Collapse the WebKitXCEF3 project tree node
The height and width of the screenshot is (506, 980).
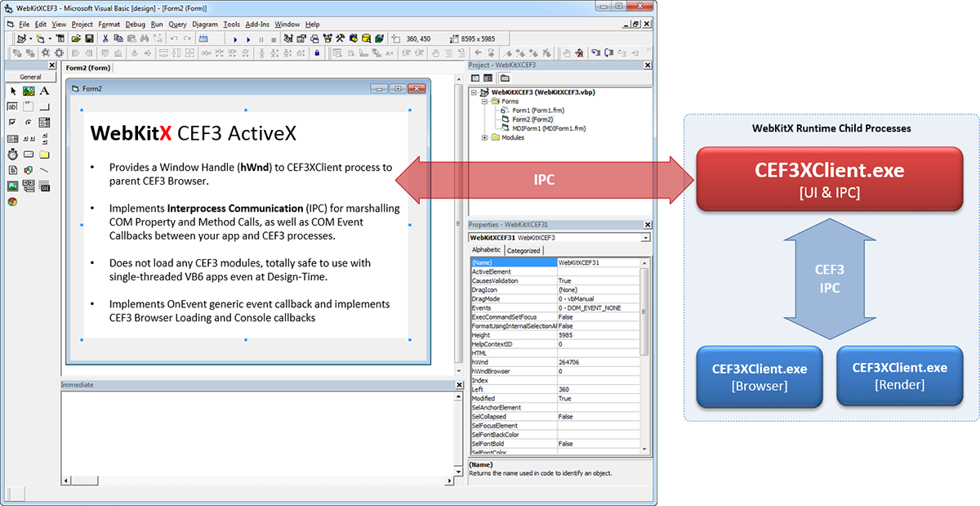click(x=474, y=93)
